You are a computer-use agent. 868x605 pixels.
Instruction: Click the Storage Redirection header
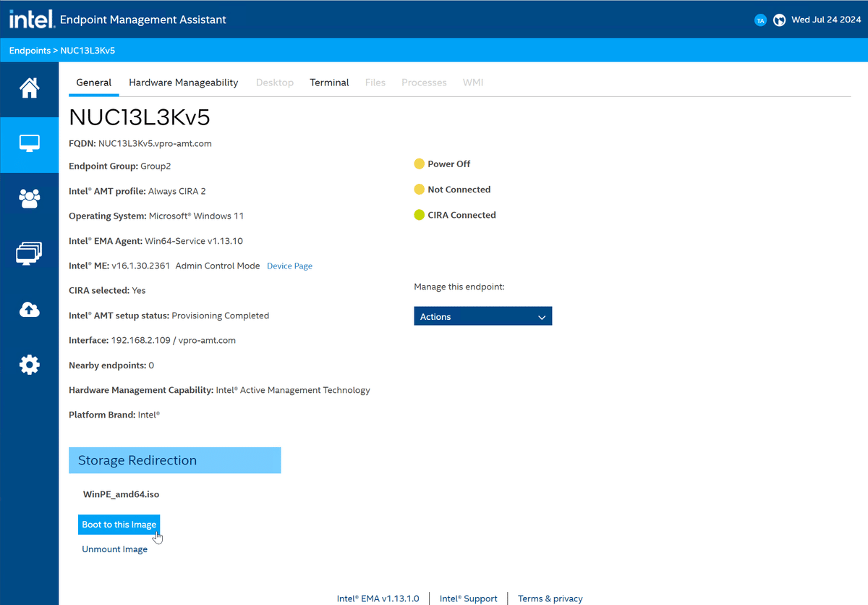point(174,460)
